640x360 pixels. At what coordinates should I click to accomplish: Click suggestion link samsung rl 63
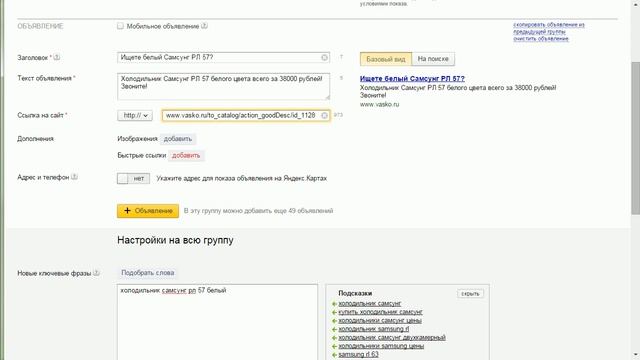pos(358,354)
